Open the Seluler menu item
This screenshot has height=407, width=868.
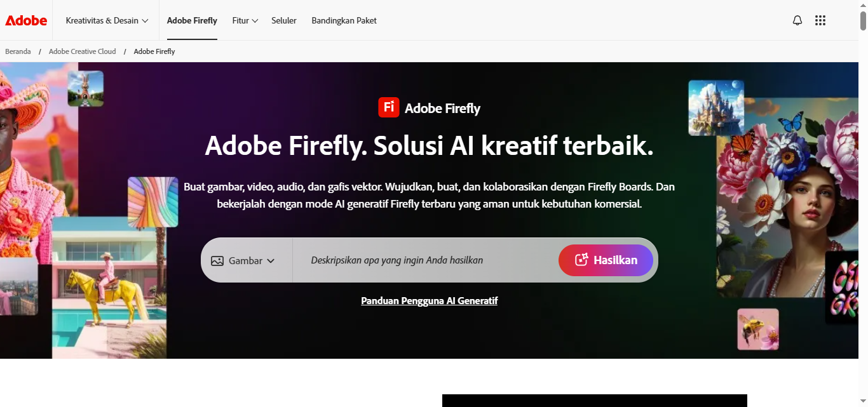click(x=284, y=20)
